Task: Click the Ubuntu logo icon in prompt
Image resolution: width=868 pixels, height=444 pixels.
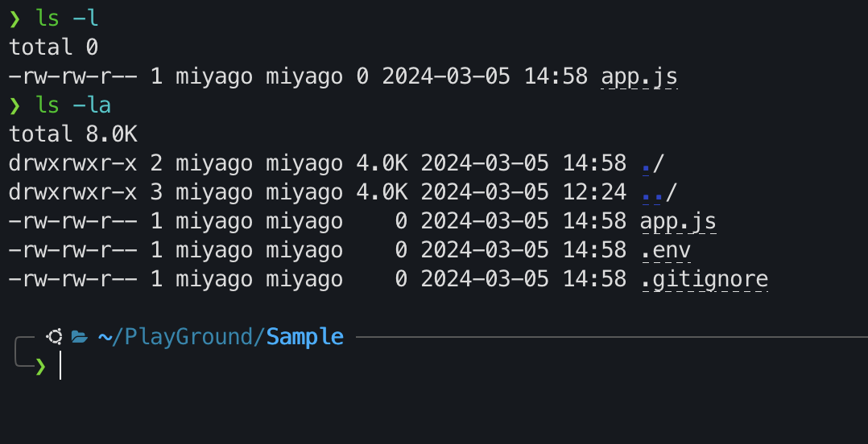Action: point(55,336)
